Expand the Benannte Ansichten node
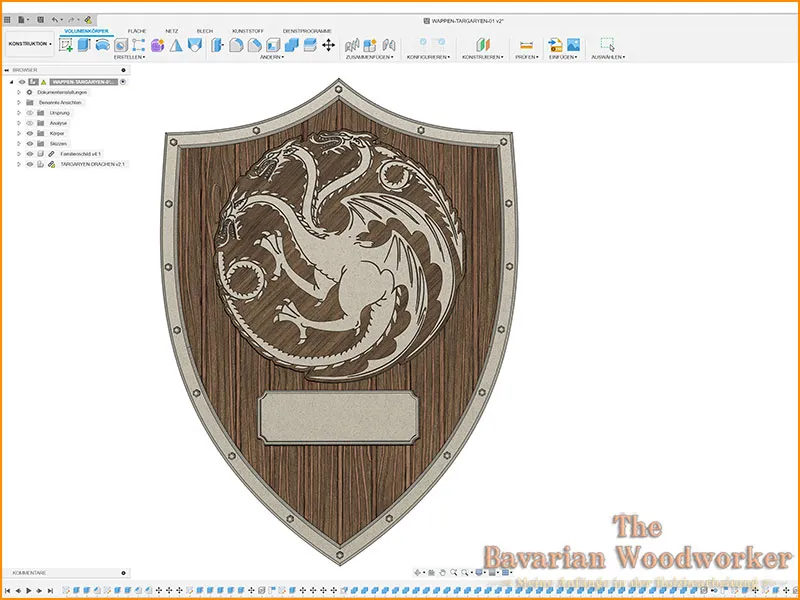This screenshot has height=600, width=800. (19, 103)
